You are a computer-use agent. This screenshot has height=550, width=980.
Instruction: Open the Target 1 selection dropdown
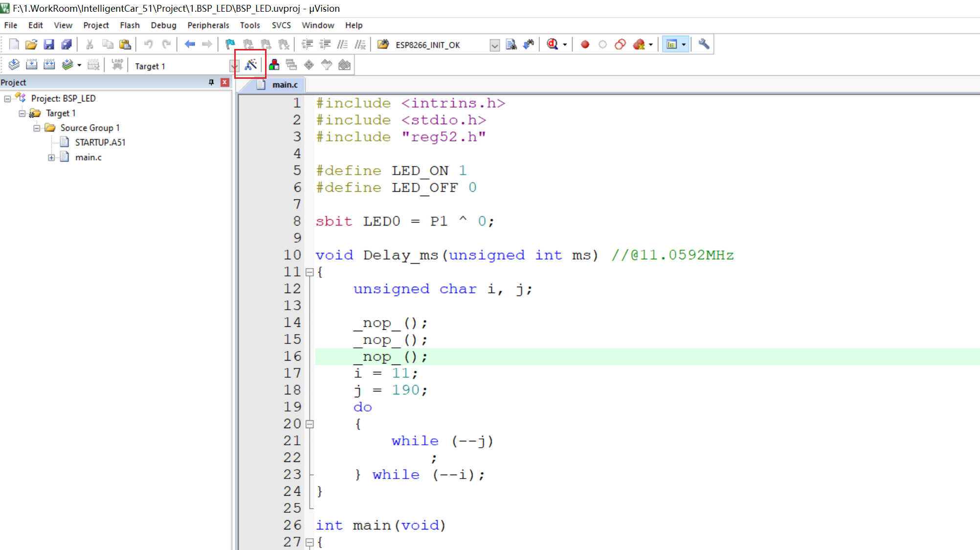click(234, 66)
